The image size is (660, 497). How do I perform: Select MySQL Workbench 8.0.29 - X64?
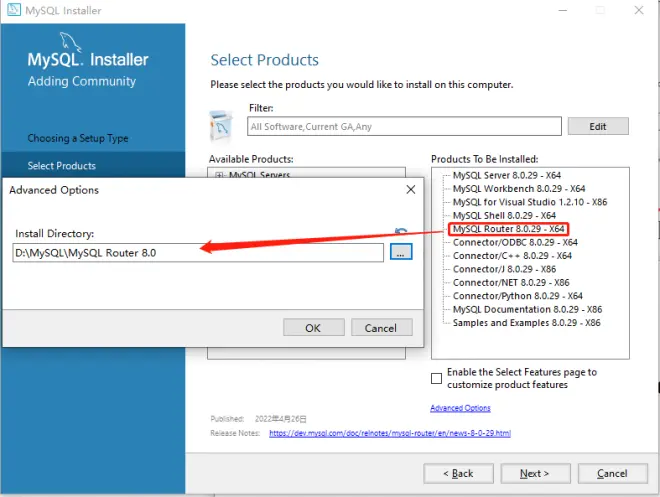click(519, 189)
